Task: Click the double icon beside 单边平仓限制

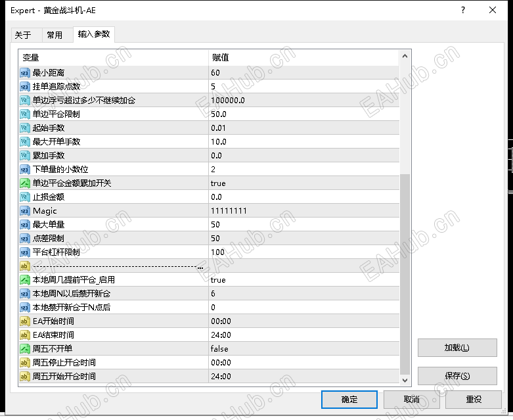Action: [25, 114]
